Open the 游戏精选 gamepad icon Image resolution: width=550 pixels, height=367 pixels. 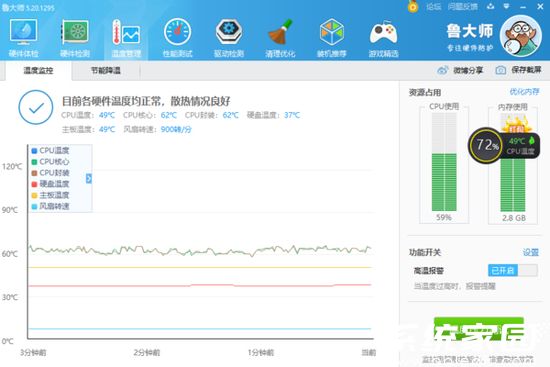(383, 38)
